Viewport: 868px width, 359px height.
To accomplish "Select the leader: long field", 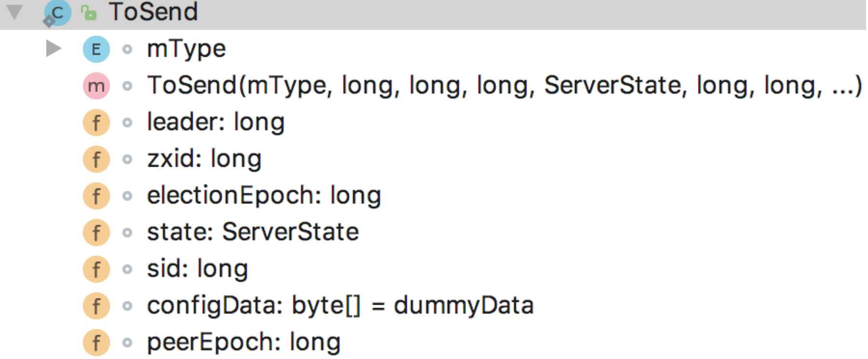I will coord(216,123).
